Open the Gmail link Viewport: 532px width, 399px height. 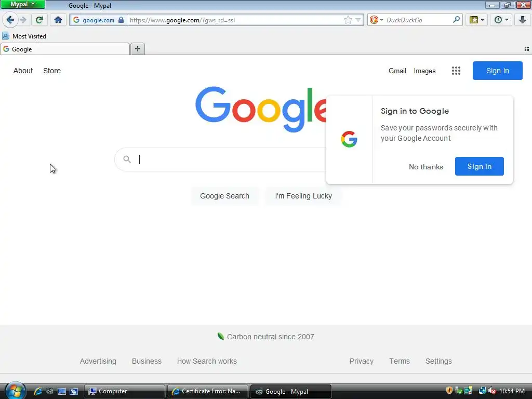click(397, 71)
